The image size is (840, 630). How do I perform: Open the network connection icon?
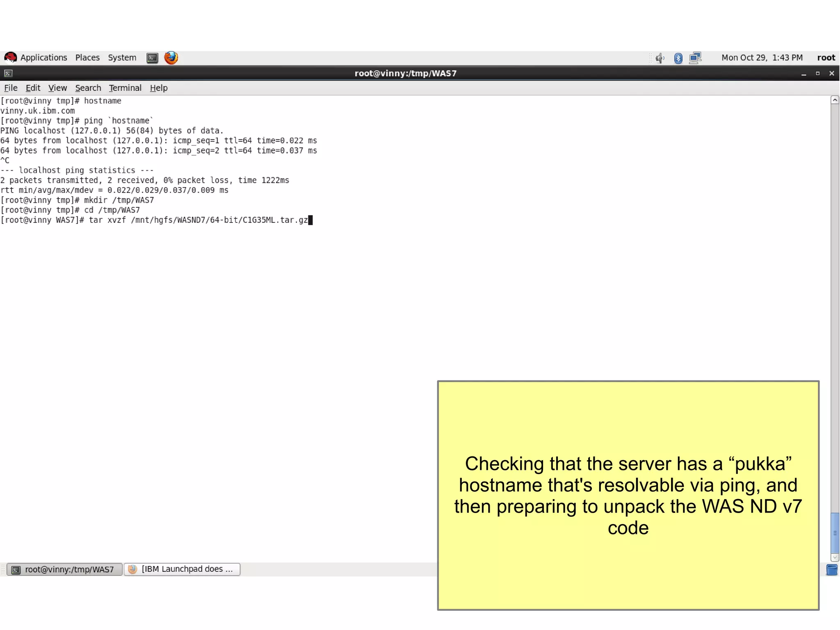tap(696, 58)
